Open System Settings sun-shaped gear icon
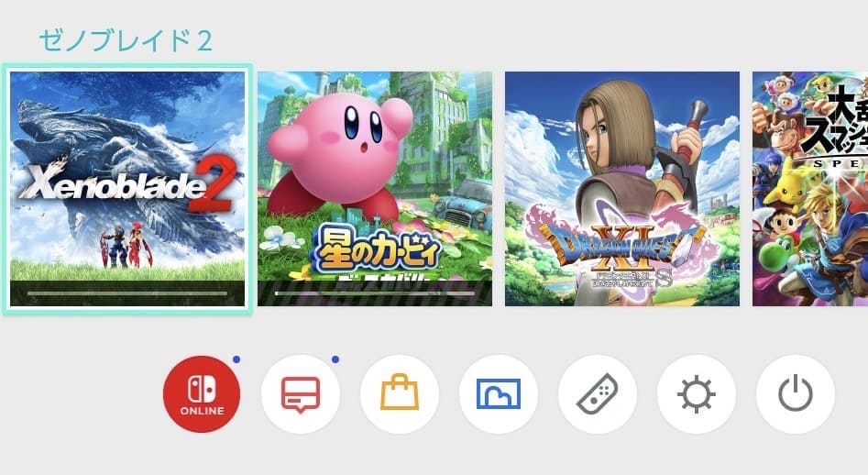 point(697,394)
